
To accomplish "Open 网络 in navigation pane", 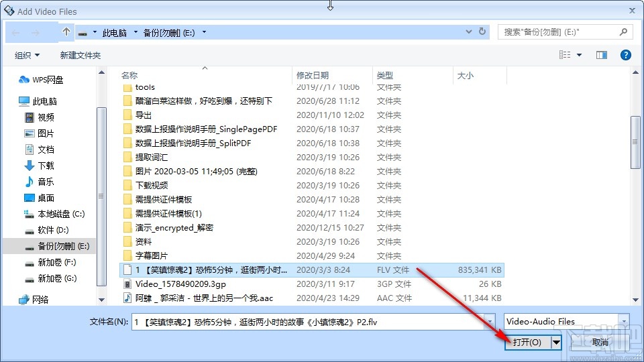I will 34,300.
